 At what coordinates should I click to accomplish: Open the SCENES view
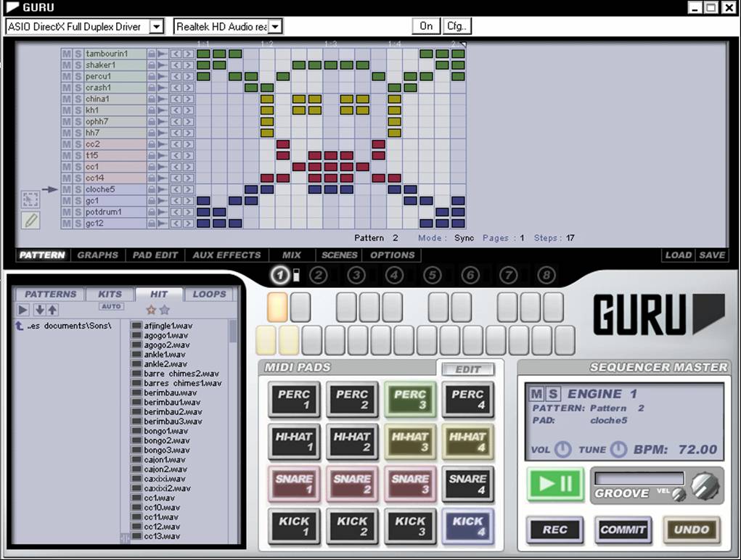click(340, 255)
